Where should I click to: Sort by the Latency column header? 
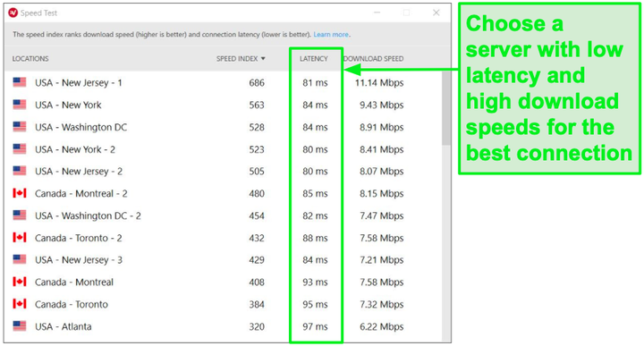click(x=314, y=59)
